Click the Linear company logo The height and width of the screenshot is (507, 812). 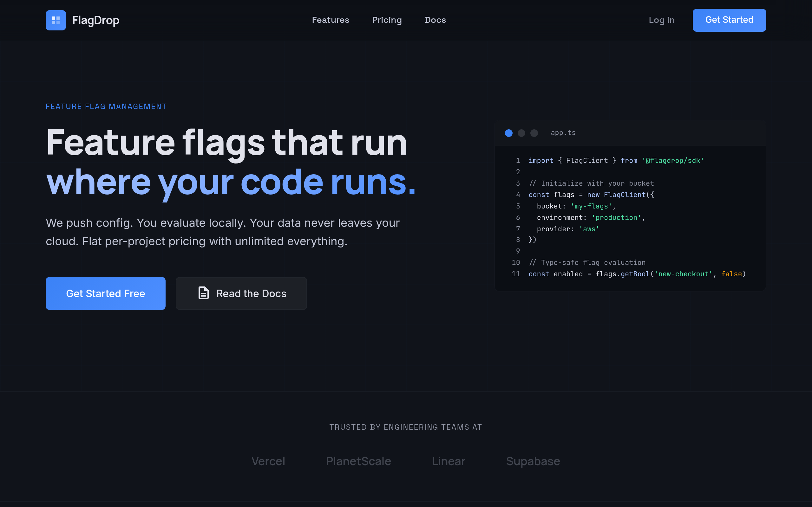pos(448,461)
